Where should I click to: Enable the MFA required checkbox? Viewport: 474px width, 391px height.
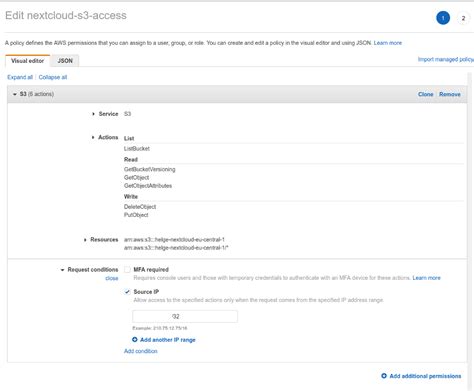coord(127,269)
